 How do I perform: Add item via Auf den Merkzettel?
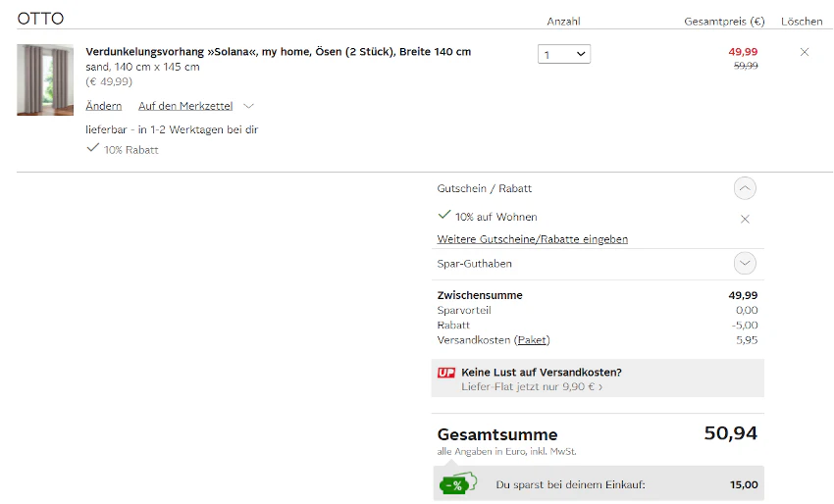[185, 106]
